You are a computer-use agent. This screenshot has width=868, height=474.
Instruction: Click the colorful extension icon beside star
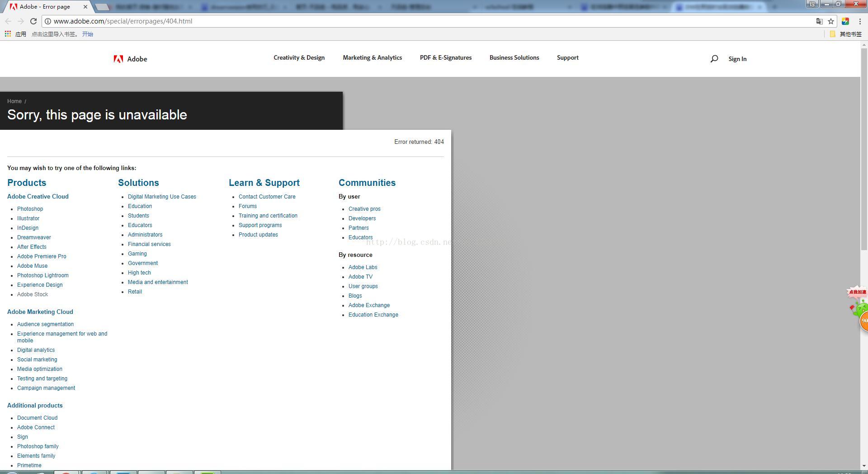(x=845, y=21)
